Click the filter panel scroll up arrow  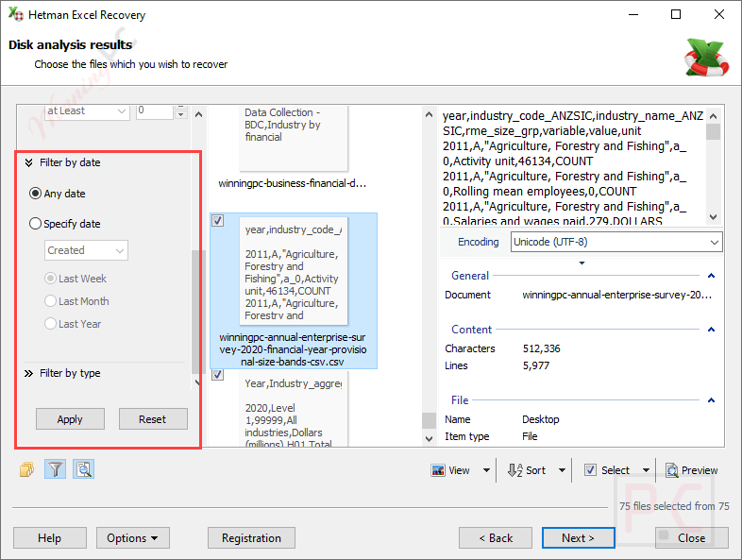199,114
